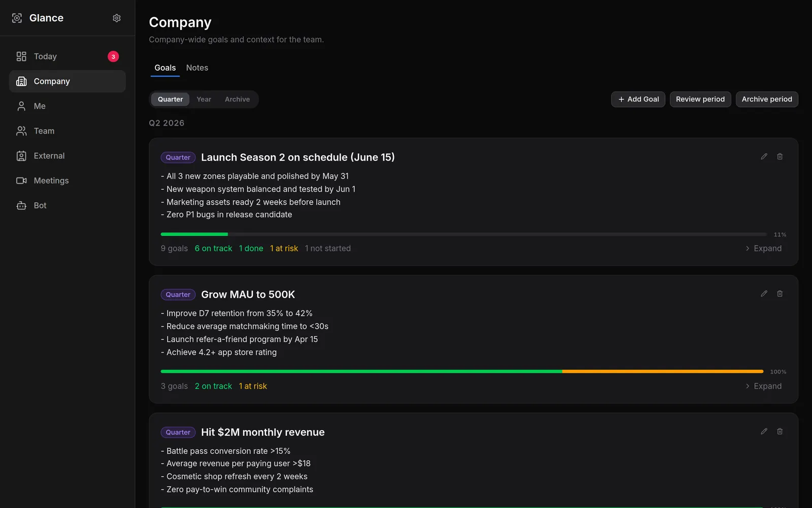812x508 pixels.
Task: Click "New weapon system balanced and tested by Jun 1" line
Action: click(258, 189)
